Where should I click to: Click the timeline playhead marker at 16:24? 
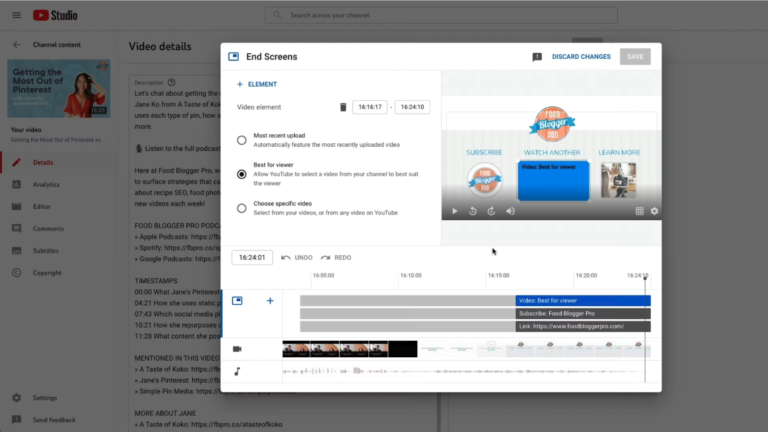[645, 278]
